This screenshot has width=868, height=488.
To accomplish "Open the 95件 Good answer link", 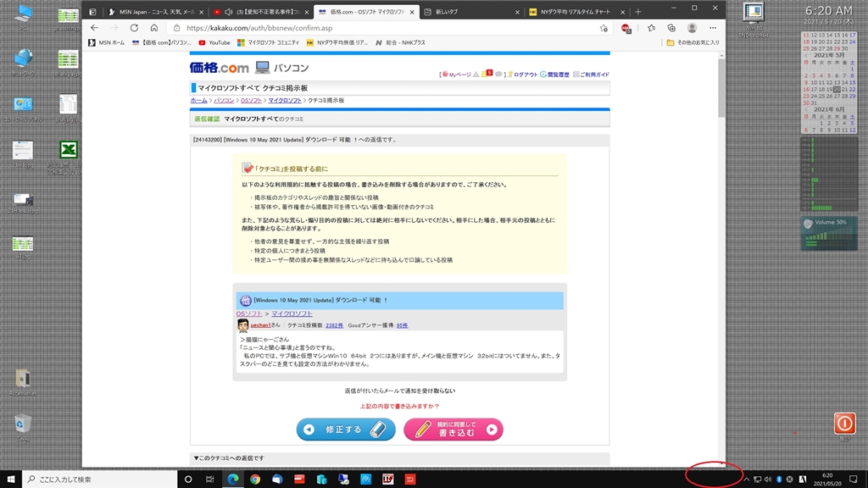I will [402, 325].
